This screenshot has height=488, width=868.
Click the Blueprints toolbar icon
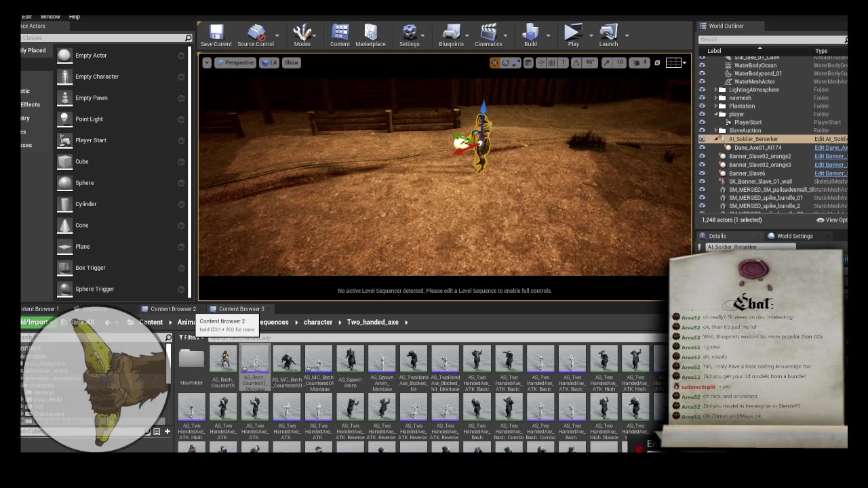coord(451,36)
